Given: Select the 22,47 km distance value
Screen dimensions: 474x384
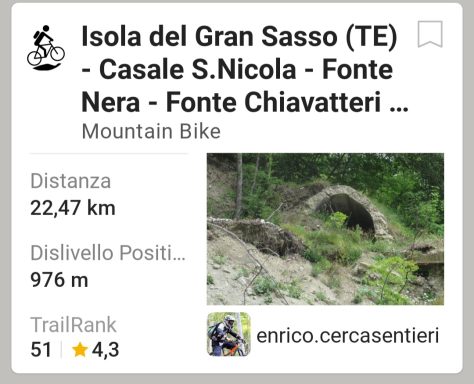Looking at the screenshot, I should coord(73,208).
